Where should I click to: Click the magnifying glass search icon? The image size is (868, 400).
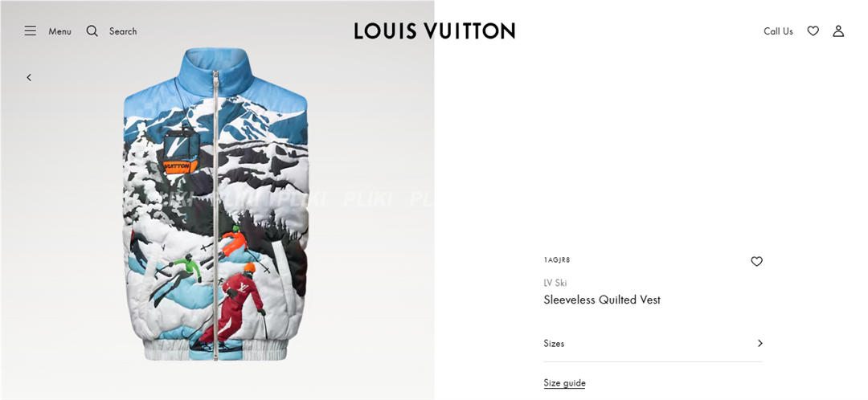(x=92, y=31)
